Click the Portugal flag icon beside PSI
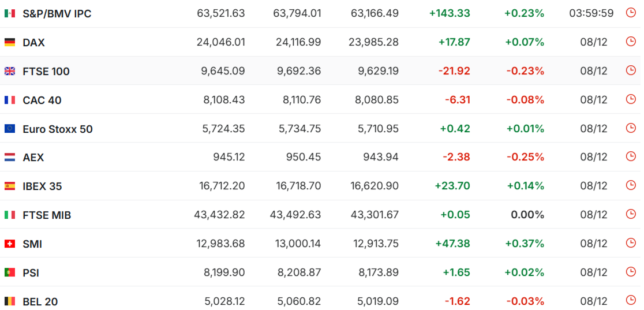 pyautogui.click(x=10, y=272)
